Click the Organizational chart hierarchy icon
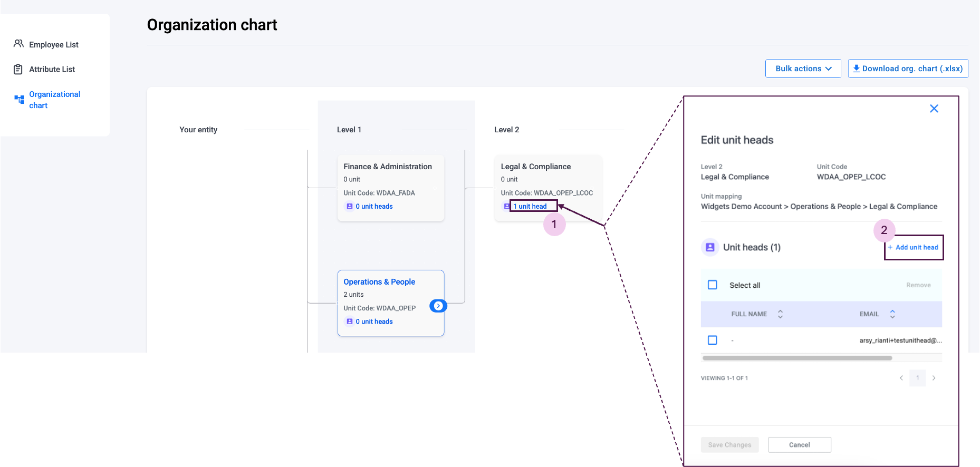 pyautogui.click(x=20, y=99)
